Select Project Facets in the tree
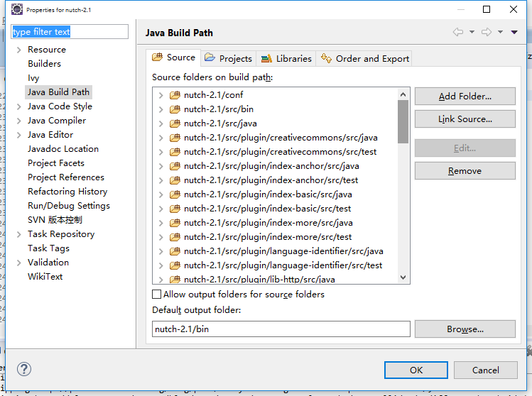Image resolution: width=532 pixels, height=396 pixels. [x=56, y=163]
